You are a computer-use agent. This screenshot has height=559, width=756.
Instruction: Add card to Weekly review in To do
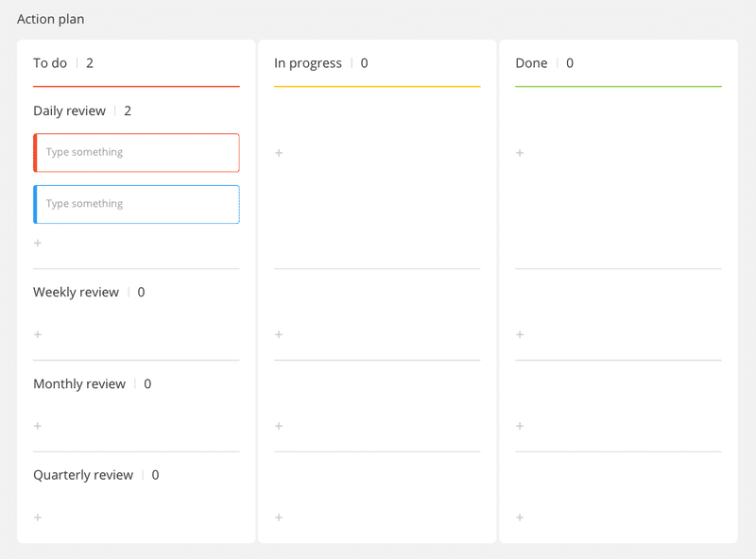coord(38,334)
